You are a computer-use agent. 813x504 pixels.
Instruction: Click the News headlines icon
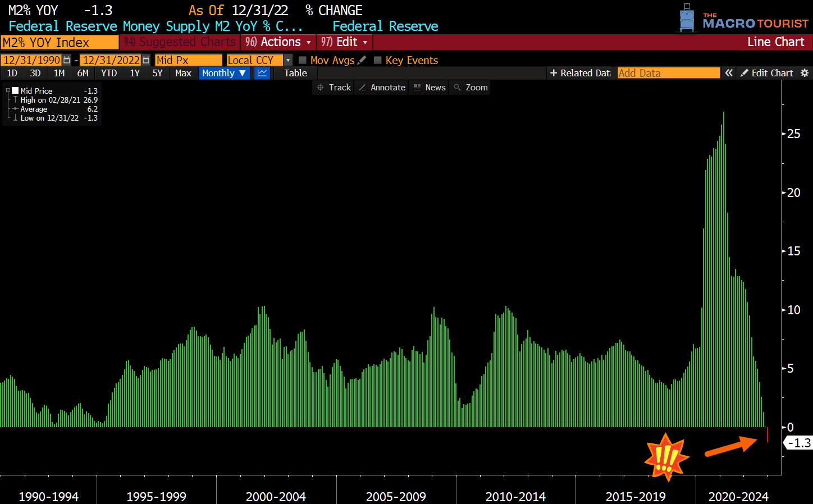pyautogui.click(x=429, y=87)
